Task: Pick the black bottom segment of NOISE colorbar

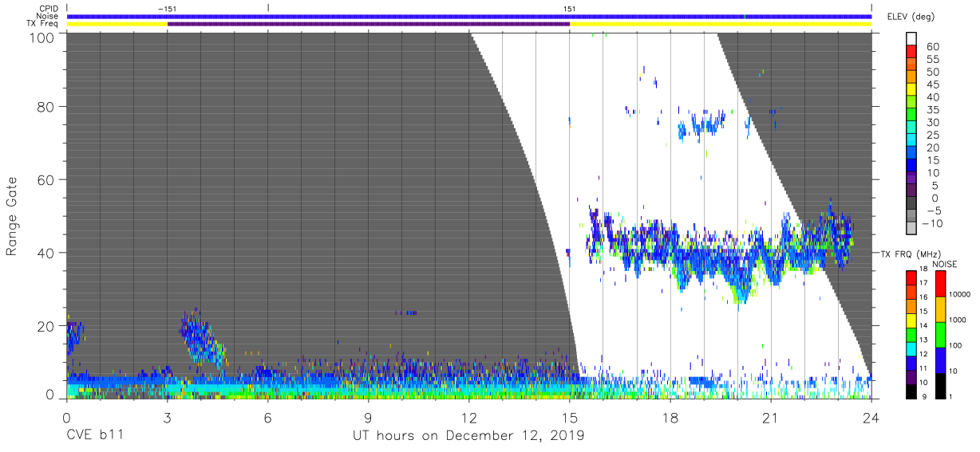Action: [940, 385]
